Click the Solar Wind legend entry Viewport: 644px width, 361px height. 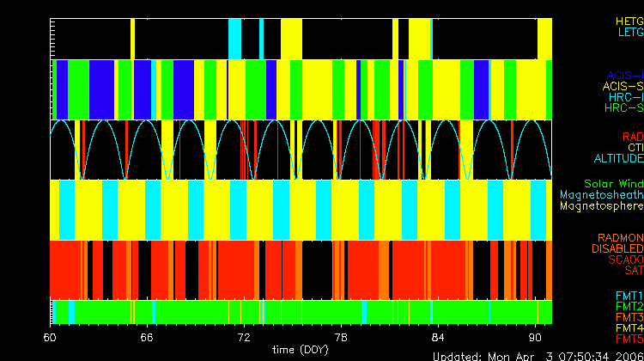click(613, 184)
